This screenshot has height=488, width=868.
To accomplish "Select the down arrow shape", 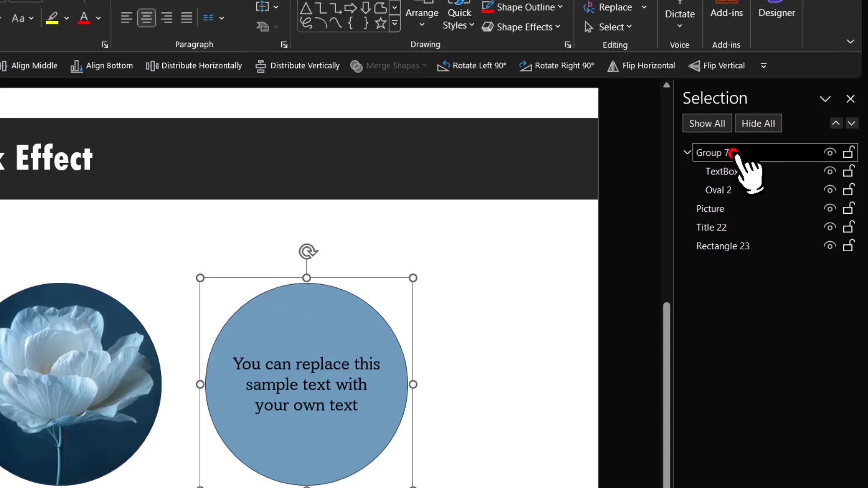I will (x=365, y=8).
